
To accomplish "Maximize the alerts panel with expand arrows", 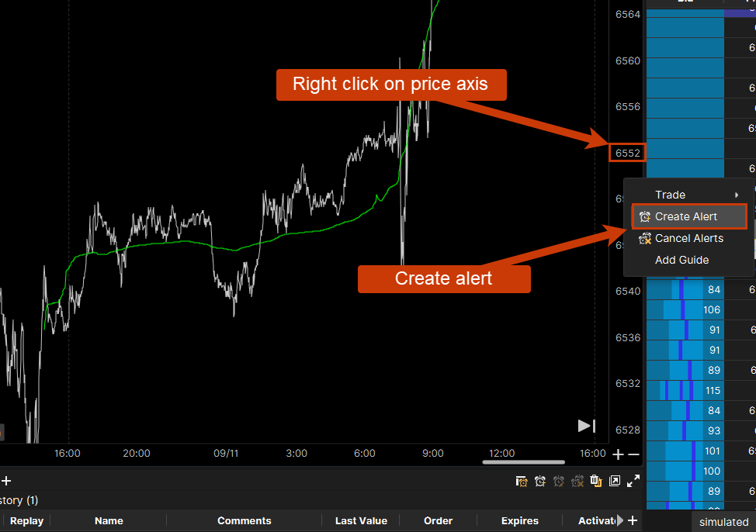I will (x=633, y=481).
